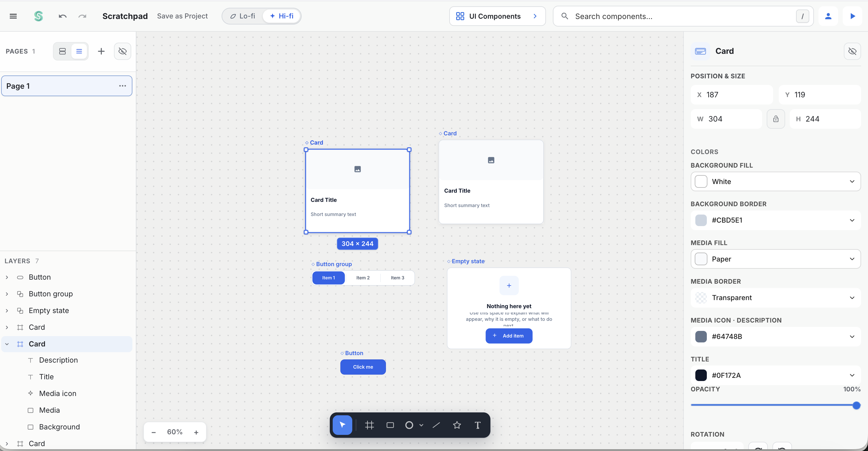Hide the pages panel
This screenshot has height=451, width=868.
click(123, 51)
